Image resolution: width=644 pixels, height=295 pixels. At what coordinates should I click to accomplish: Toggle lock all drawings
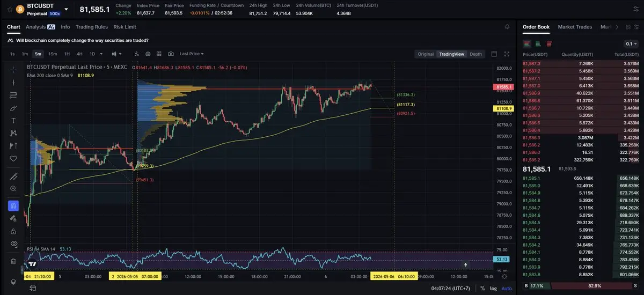(x=13, y=231)
